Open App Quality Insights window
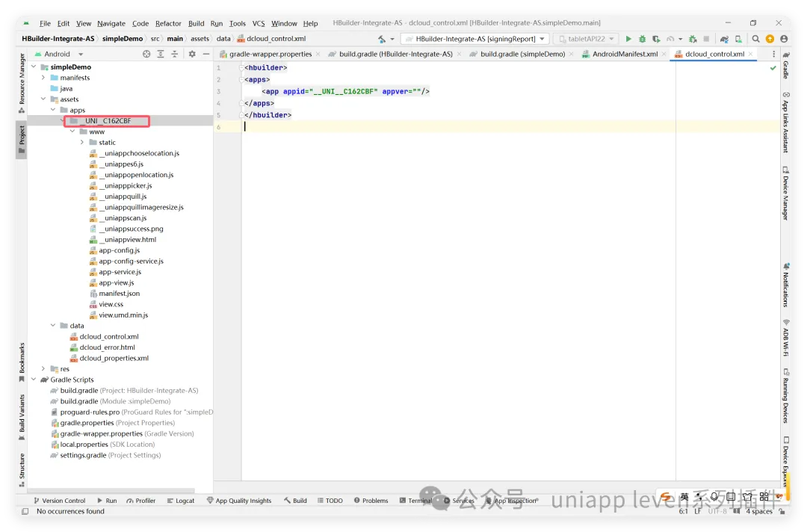This screenshot has width=807, height=532. [239, 501]
